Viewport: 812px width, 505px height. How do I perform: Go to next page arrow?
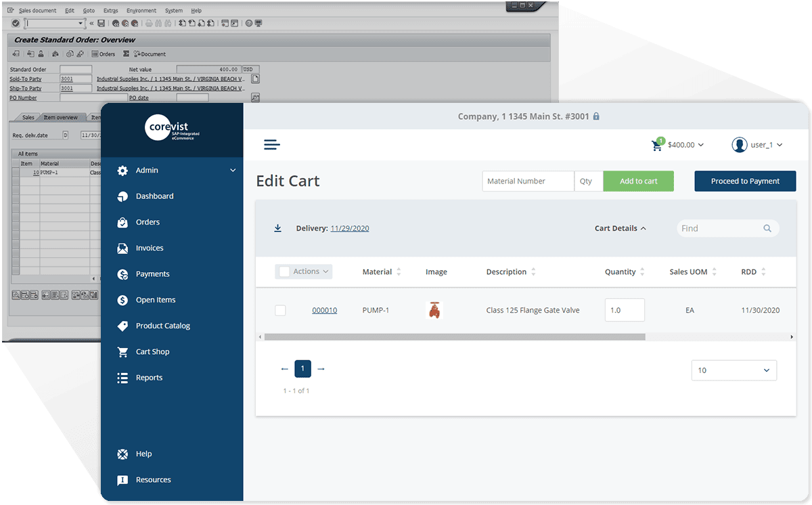click(321, 369)
